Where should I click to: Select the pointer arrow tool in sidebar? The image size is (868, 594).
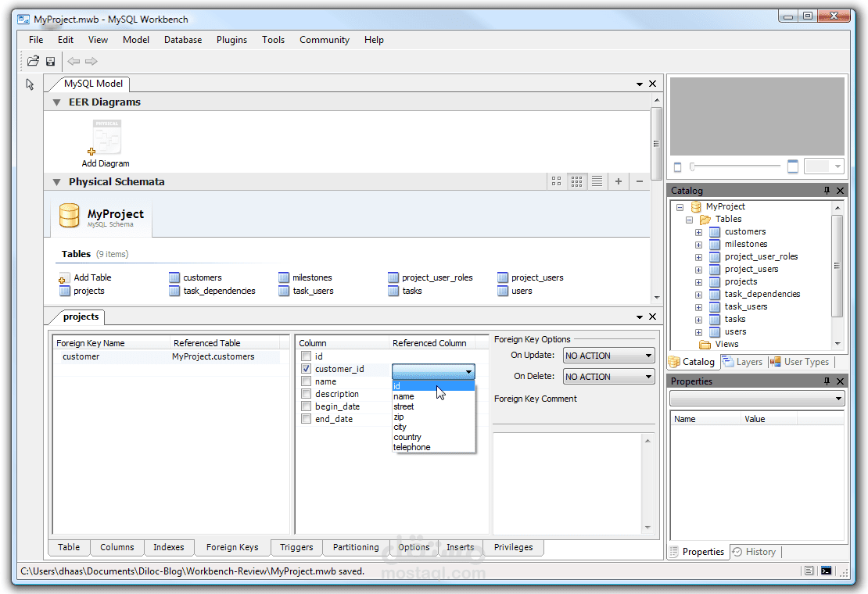pyautogui.click(x=30, y=84)
